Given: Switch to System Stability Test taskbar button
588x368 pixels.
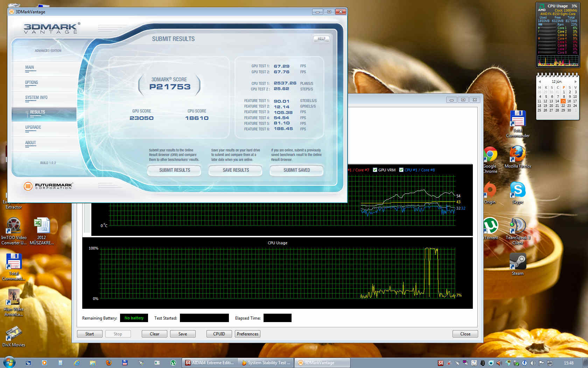Looking at the screenshot, I should point(266,363).
